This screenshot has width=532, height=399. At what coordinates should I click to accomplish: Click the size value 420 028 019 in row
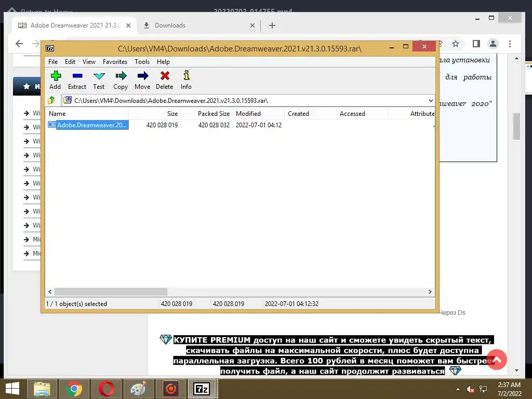(162, 125)
